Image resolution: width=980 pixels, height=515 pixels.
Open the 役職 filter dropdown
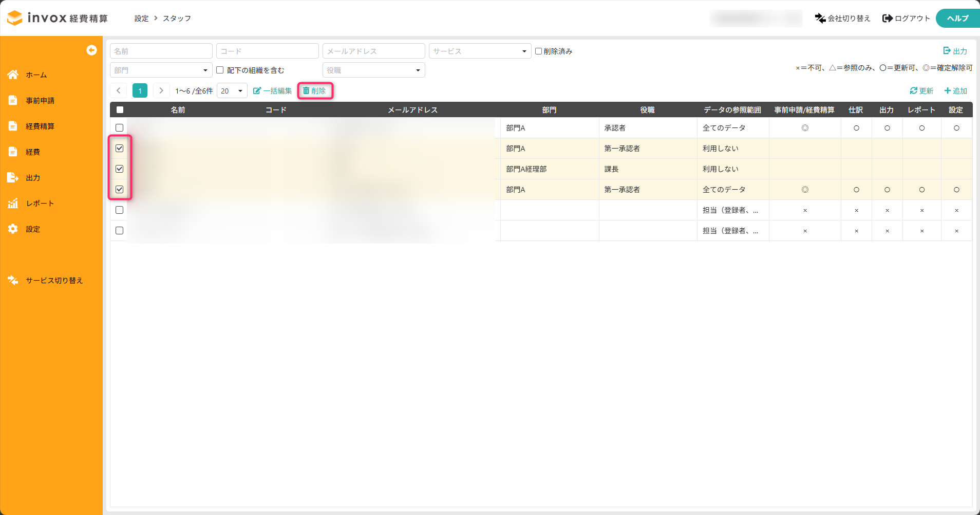click(373, 70)
